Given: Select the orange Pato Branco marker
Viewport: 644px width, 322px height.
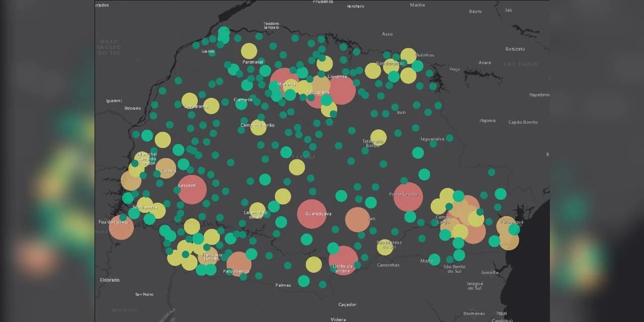Looking at the screenshot, I should point(239,264).
